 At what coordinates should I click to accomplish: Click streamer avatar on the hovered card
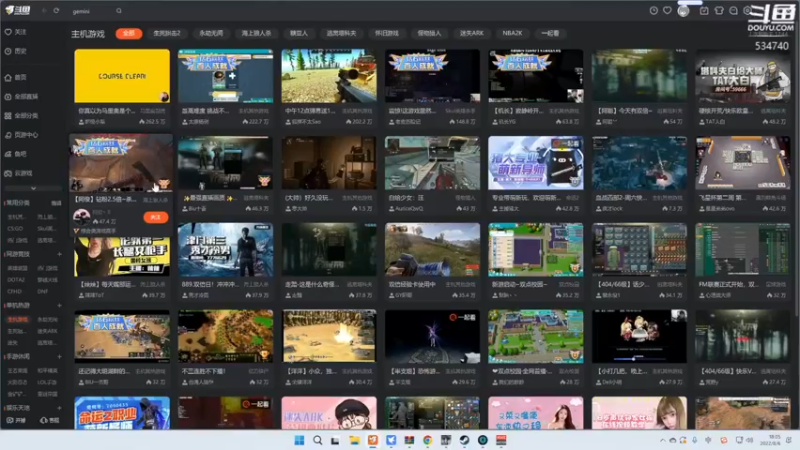(82, 217)
